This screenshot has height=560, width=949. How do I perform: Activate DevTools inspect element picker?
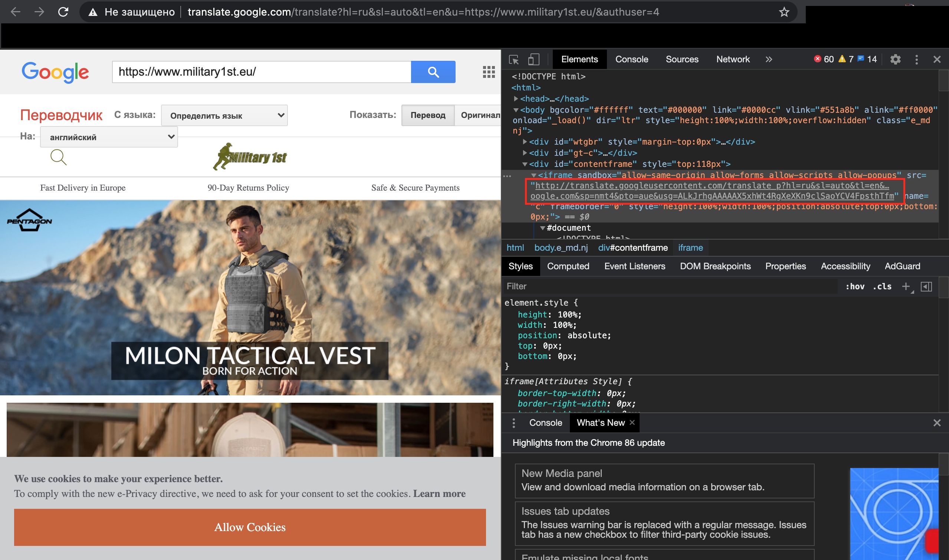[x=514, y=59]
